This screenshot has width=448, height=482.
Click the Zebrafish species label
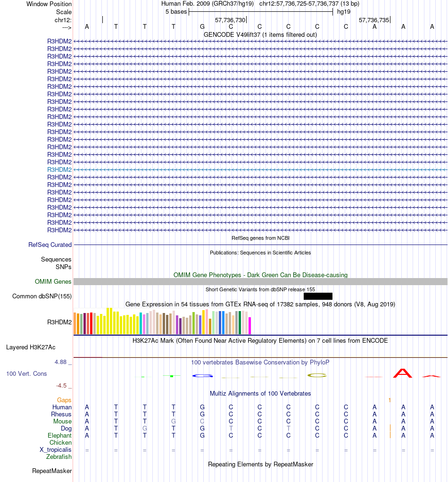(58, 457)
